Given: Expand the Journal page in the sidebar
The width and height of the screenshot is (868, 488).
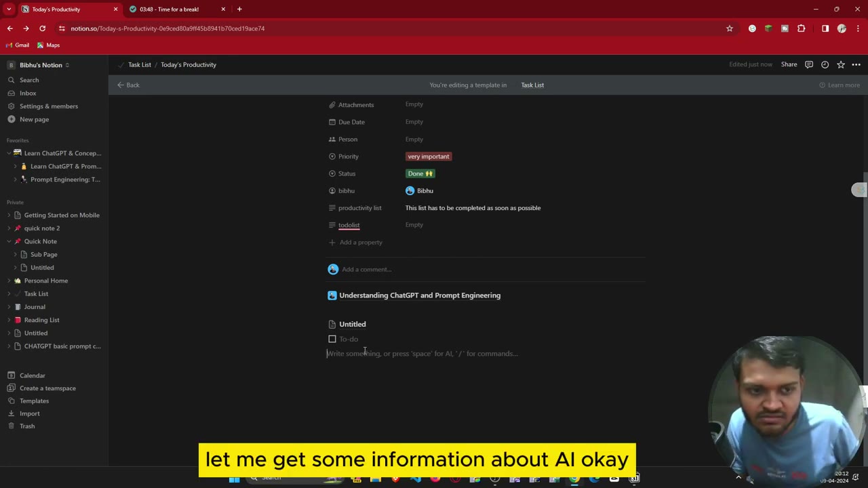Looking at the screenshot, I should pyautogui.click(x=9, y=307).
